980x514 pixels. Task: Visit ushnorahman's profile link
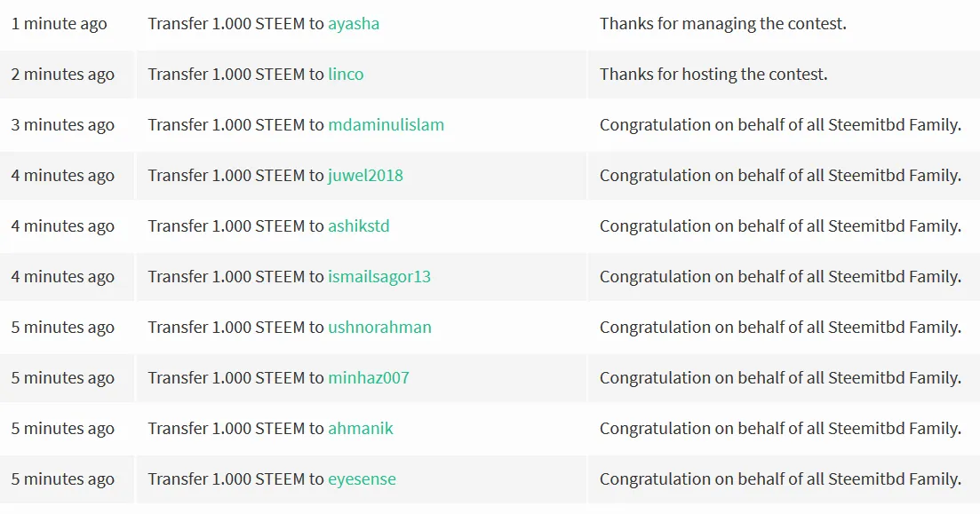tap(380, 328)
